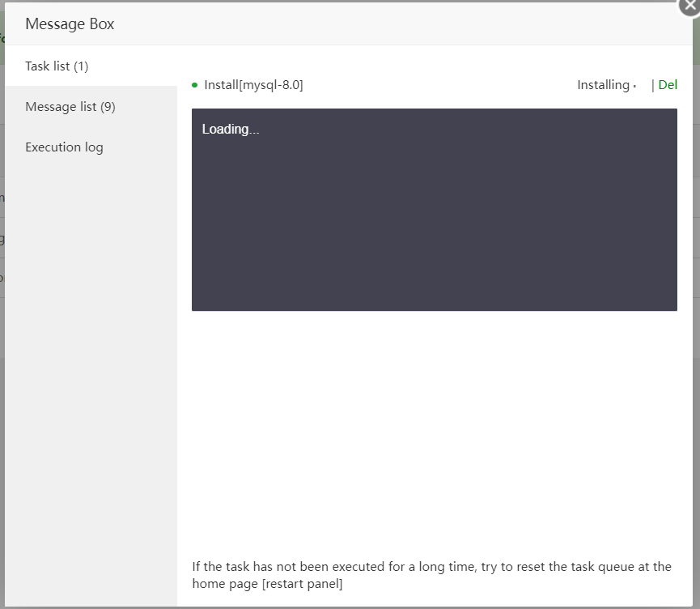Image resolution: width=700 pixels, height=609 pixels.
Task: Click the green status dot beside Install[mysql-8.0]
Action: [x=195, y=85]
